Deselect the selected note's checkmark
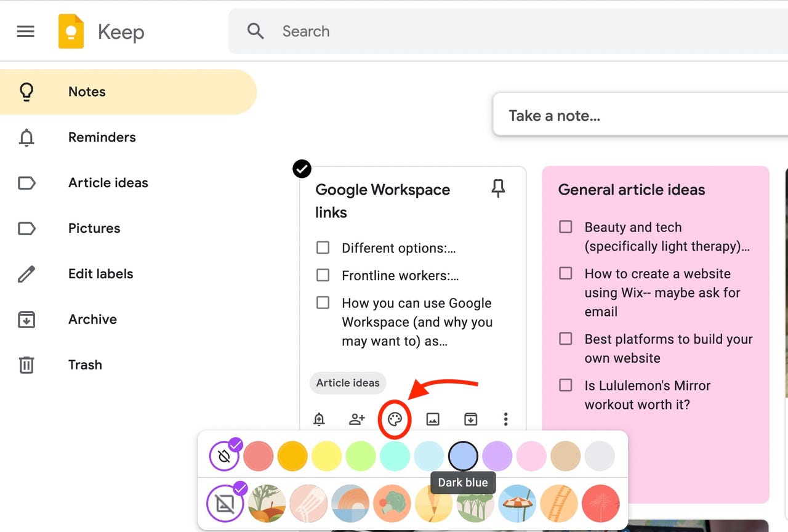 302,168
